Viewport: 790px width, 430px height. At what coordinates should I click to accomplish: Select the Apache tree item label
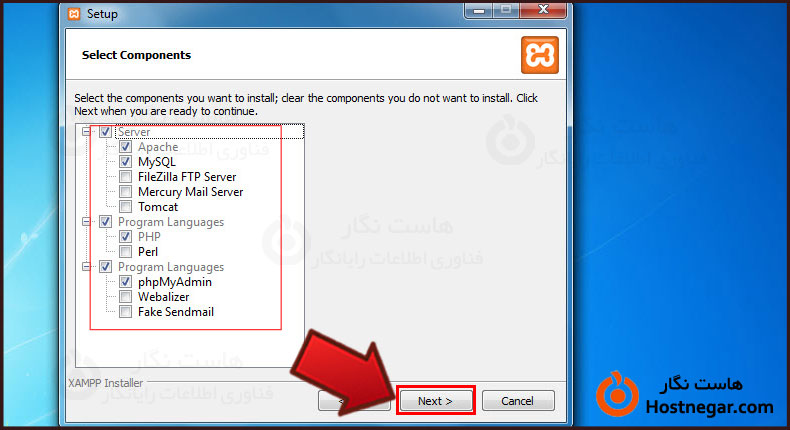[158, 147]
